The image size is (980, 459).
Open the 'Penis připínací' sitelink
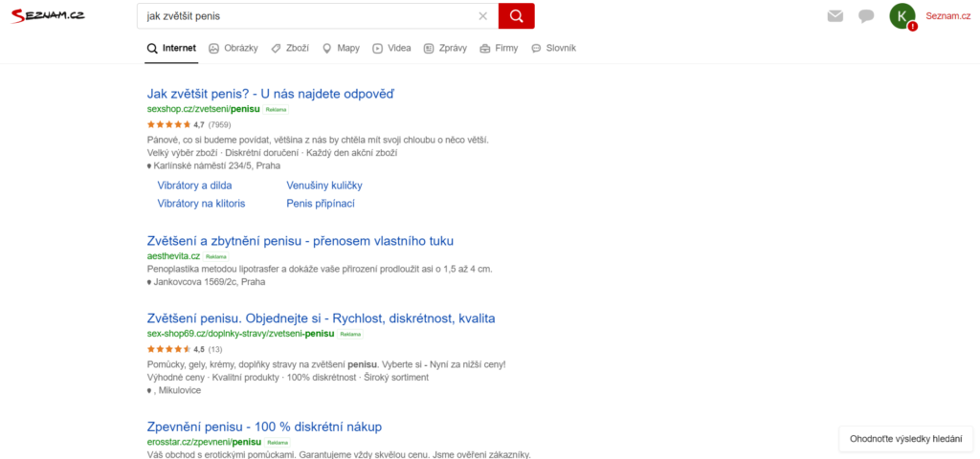click(x=321, y=204)
